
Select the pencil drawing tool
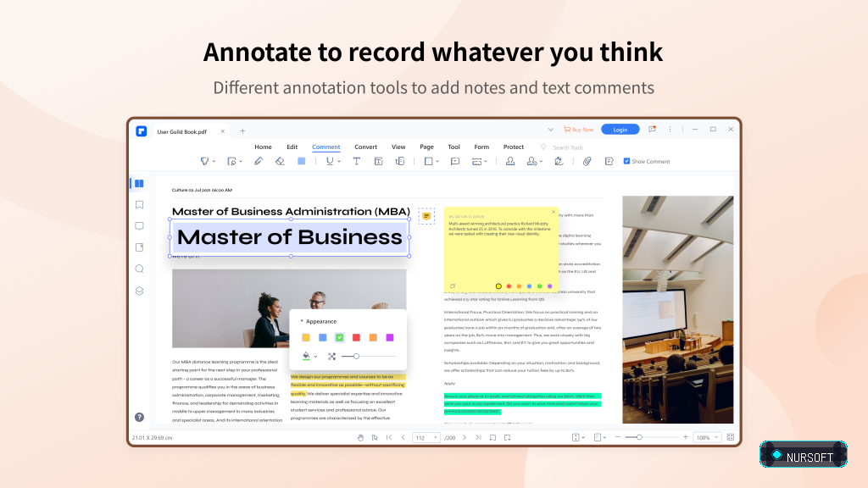click(259, 161)
